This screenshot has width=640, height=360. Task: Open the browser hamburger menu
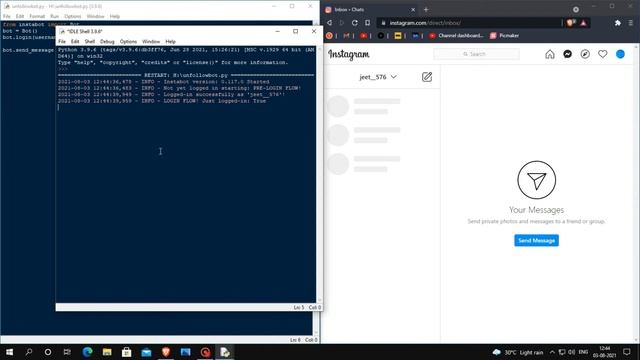click(631, 23)
